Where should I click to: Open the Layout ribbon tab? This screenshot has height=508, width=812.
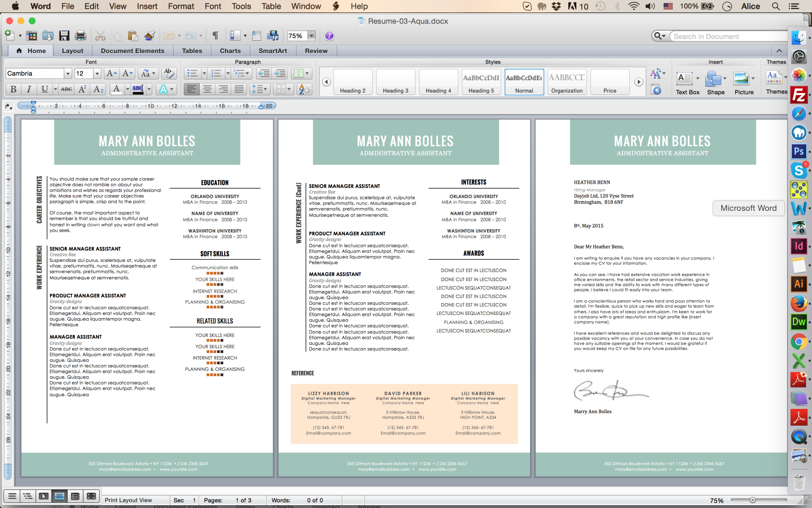coord(72,51)
